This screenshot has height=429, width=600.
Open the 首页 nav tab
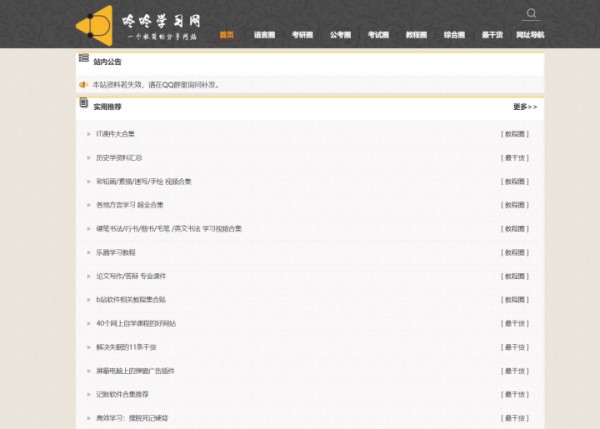click(x=227, y=35)
